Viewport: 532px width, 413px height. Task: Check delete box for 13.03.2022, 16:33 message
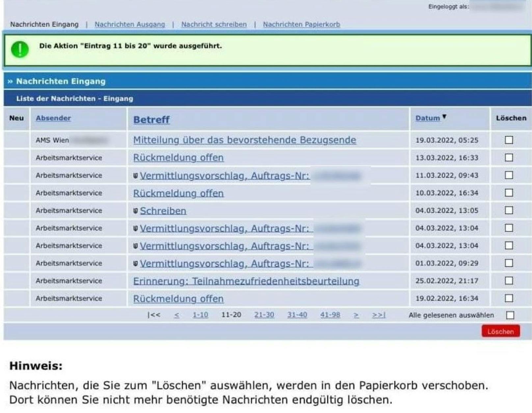(509, 158)
